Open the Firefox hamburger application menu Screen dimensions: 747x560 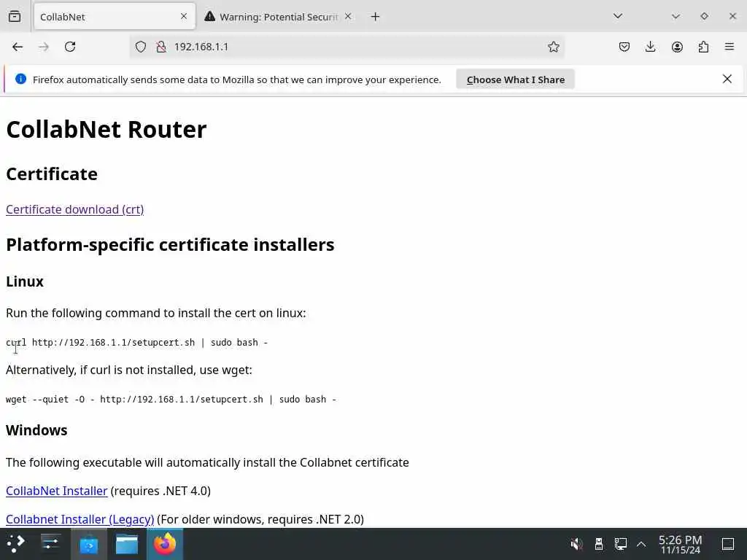(x=729, y=47)
